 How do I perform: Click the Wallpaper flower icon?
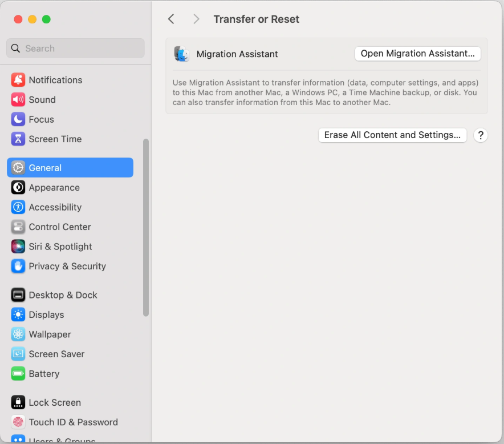(18, 334)
